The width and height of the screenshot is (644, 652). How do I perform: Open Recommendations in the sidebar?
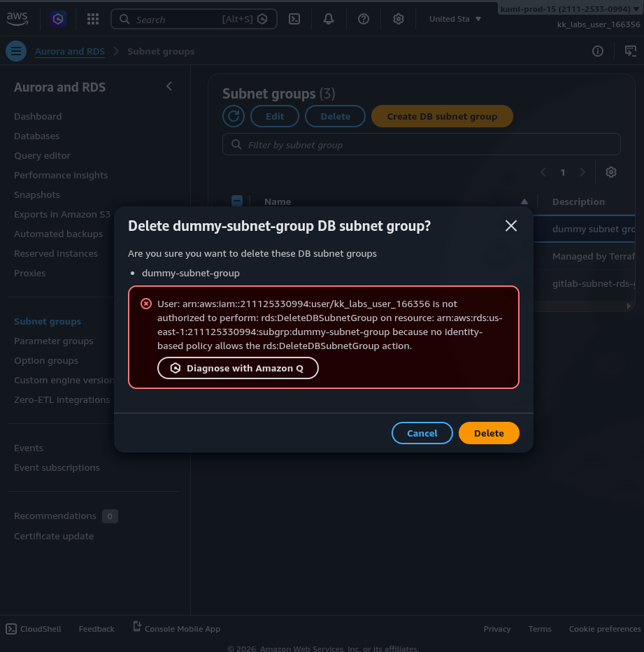(x=55, y=516)
